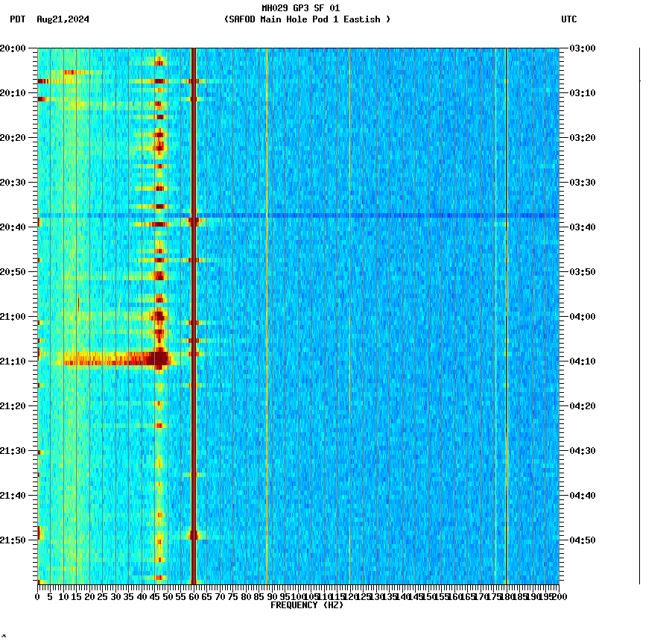The width and height of the screenshot is (672, 644).
Task: Click the FREQUENCY (HZ) axis label
Action: pyautogui.click(x=308, y=604)
